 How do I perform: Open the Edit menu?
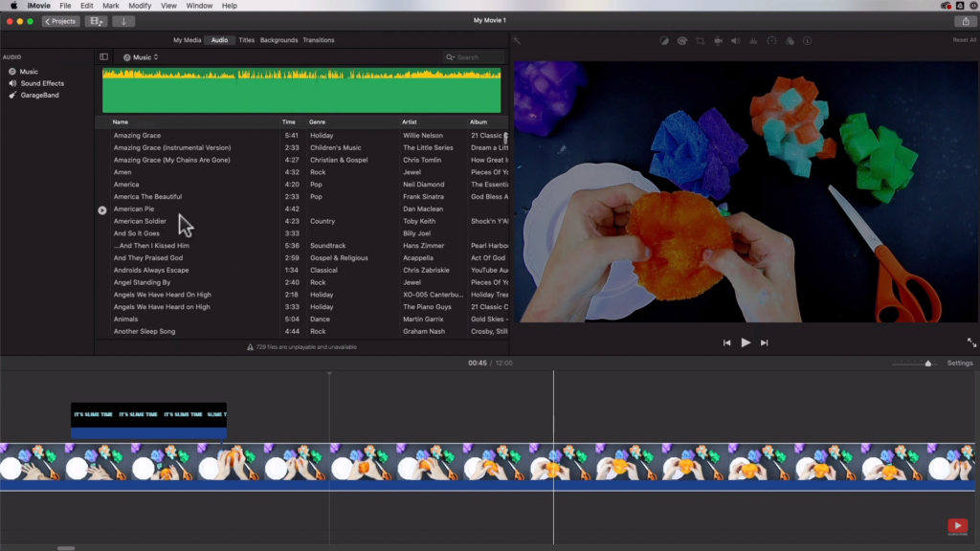[87, 6]
